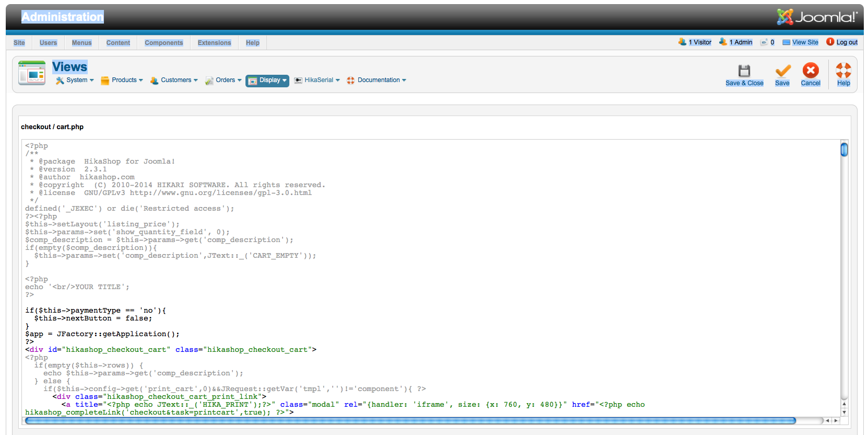
Task: Click the "JText::_('CART_EMPTY')" code line
Action: click(x=175, y=256)
